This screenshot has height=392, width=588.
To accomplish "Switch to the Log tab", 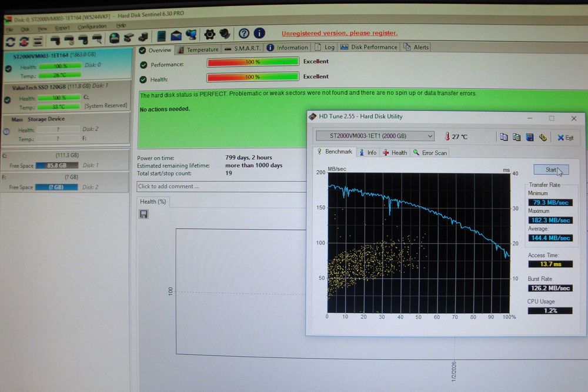I will (x=325, y=47).
